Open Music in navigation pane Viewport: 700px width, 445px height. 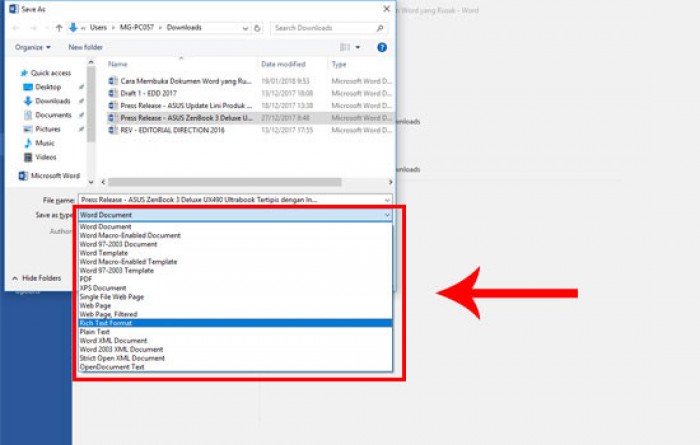[x=45, y=143]
